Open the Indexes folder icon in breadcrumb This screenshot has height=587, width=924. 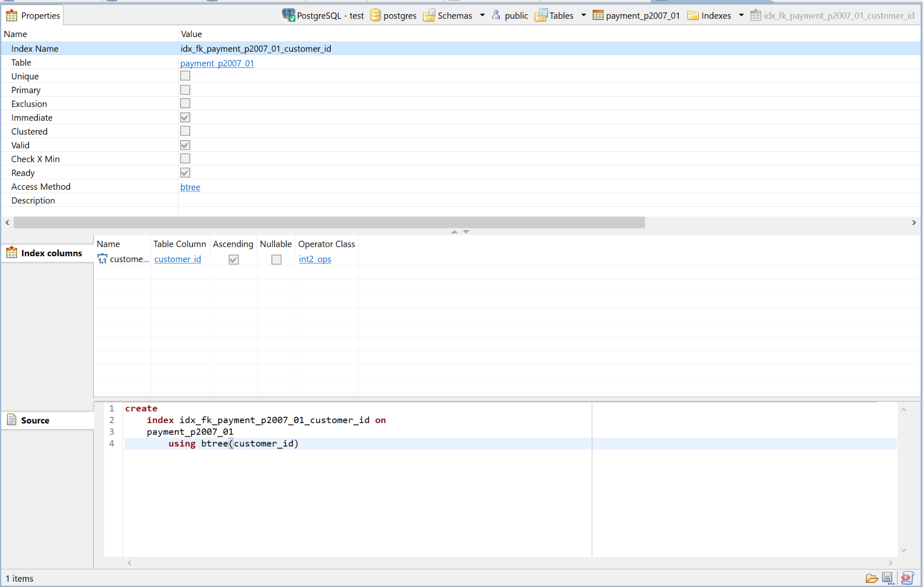[x=693, y=15]
